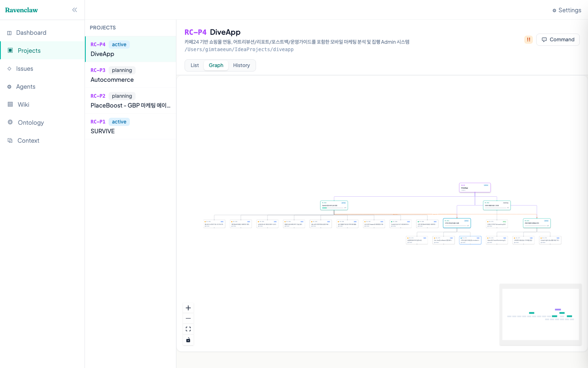Viewport: 588px width, 368px height.
Task: Open the Wiki section
Action: [x=23, y=104]
